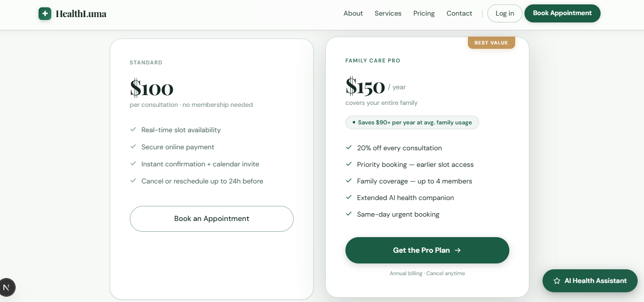Click the arrow icon on Get the Pro Plan
Viewport: 644px width, 302px height.
coord(458,250)
